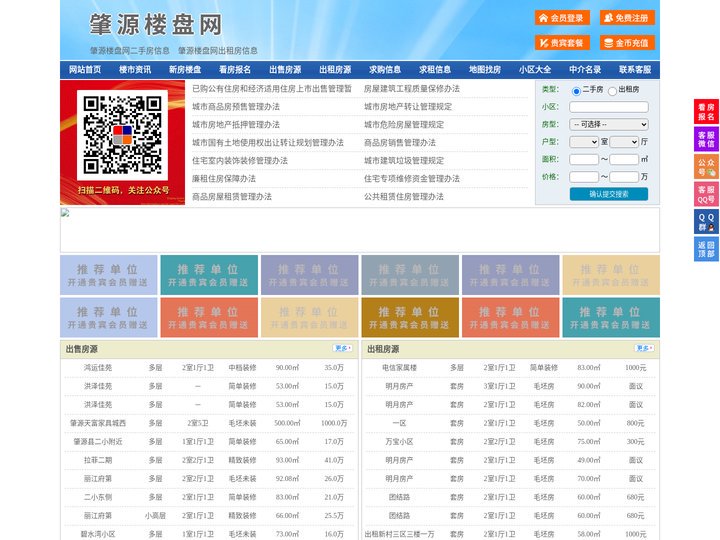Open the 出售房源 menu item
The height and width of the screenshot is (540, 720).
[x=285, y=70]
